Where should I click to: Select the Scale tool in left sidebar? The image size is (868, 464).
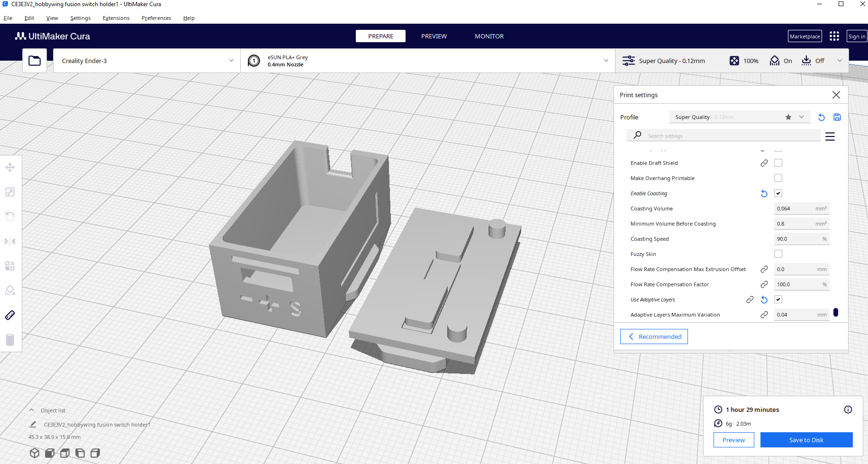tap(10, 192)
